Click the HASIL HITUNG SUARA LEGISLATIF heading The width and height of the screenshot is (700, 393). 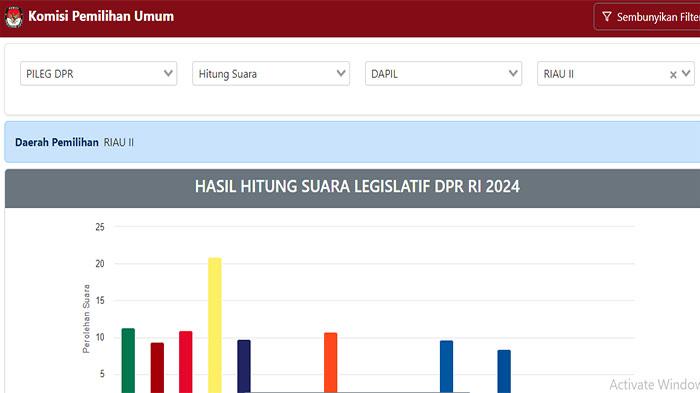[x=357, y=187]
